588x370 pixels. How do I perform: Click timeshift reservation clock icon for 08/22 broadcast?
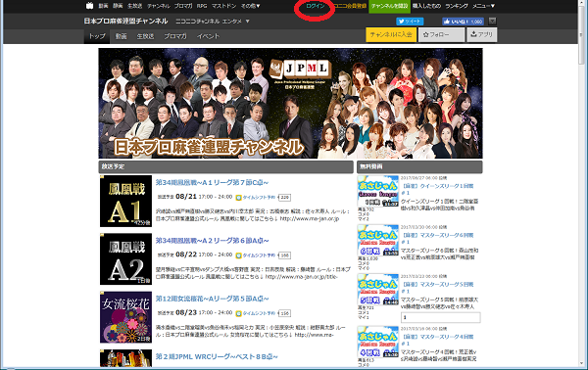pos(238,255)
